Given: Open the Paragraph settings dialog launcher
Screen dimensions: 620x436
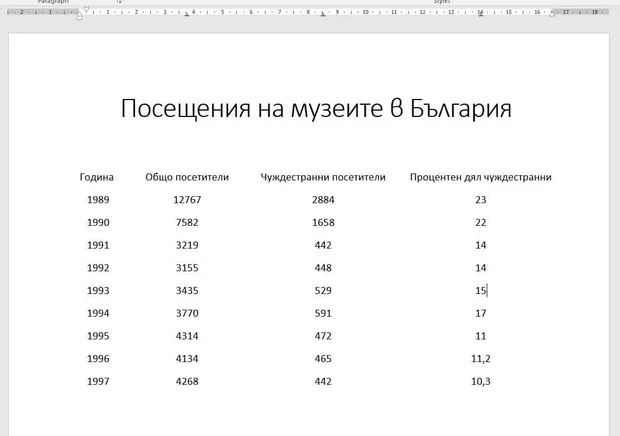Looking at the screenshot, I should [x=119, y=2].
